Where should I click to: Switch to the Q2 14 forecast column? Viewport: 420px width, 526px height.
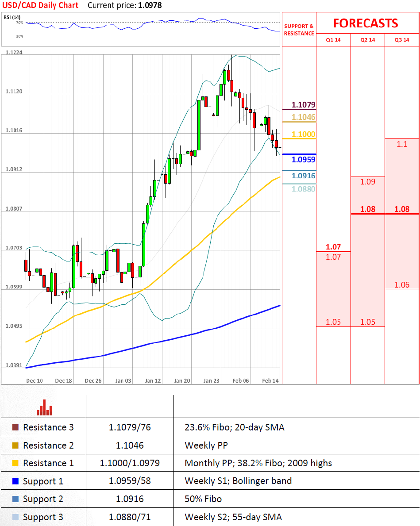[x=367, y=40]
